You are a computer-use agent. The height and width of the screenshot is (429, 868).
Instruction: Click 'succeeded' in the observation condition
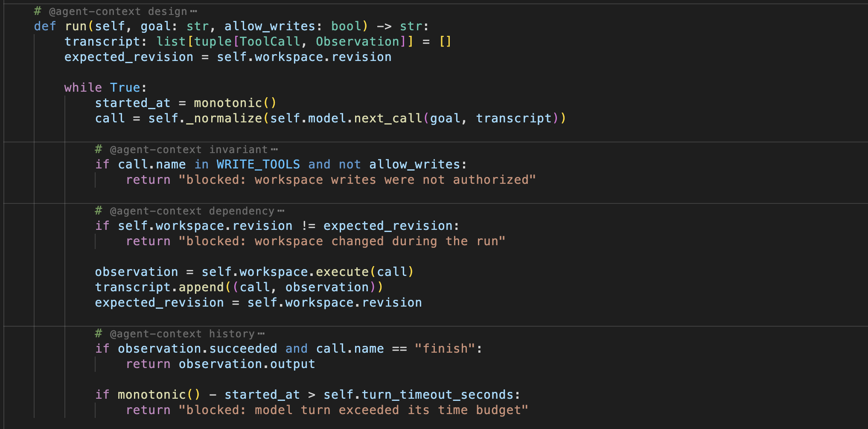click(243, 349)
